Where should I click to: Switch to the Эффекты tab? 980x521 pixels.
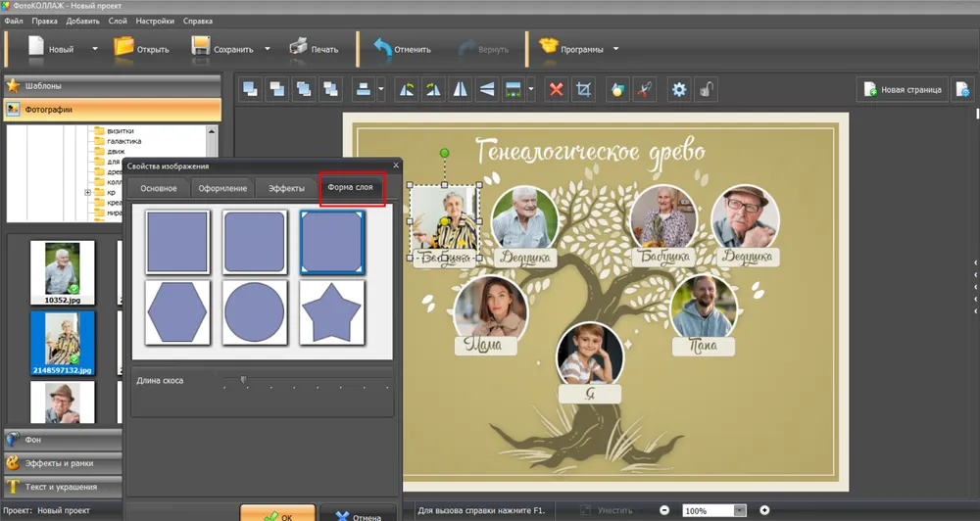(x=286, y=188)
